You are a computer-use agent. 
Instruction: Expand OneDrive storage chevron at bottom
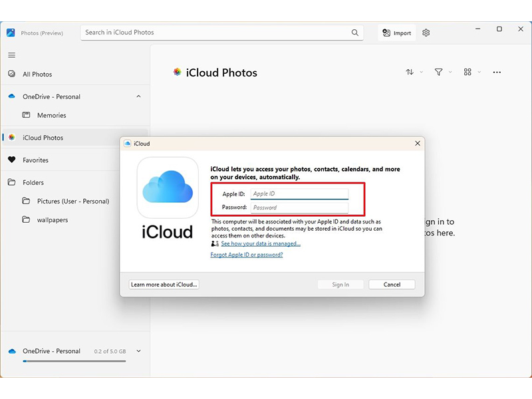point(138,351)
